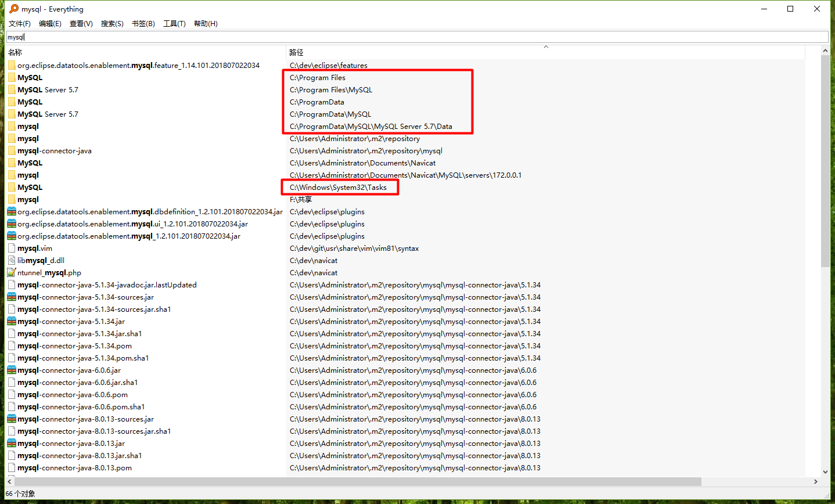
Task: Click folder icon of MySQL in Documents\Navicat
Action: [x=12, y=163]
